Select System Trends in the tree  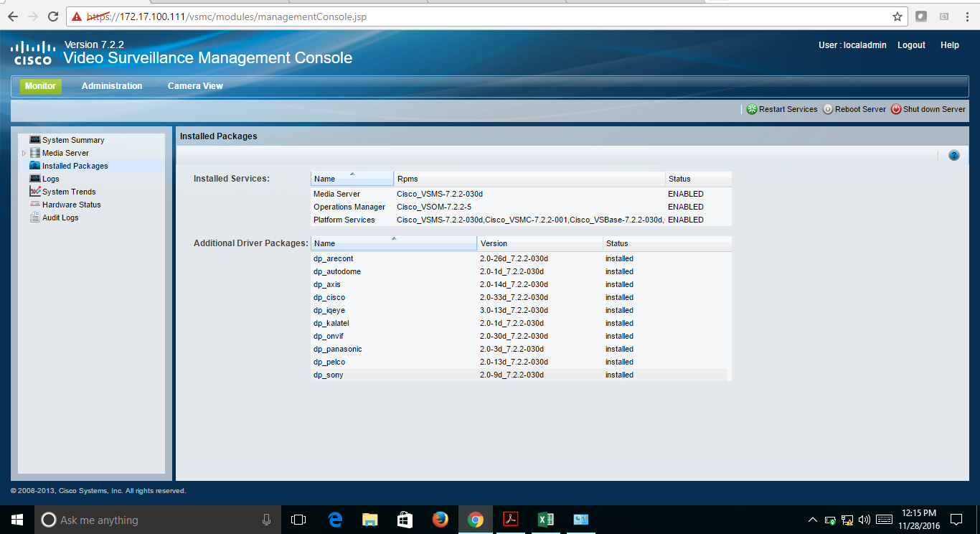coord(69,192)
